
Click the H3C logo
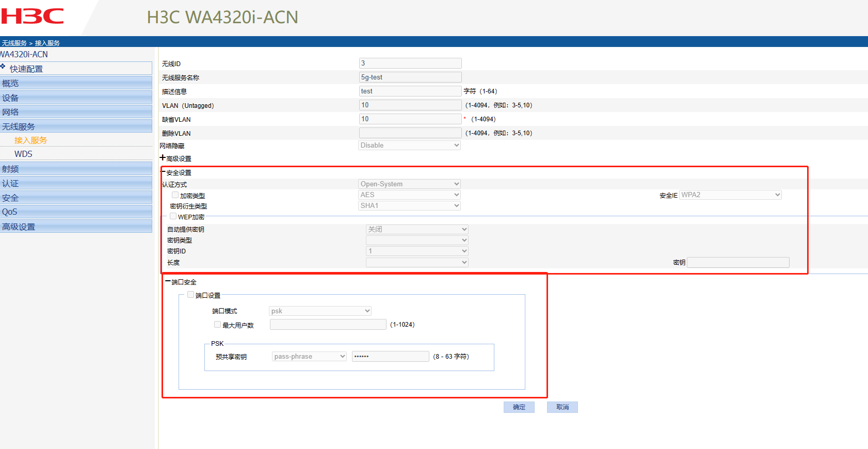click(x=32, y=17)
